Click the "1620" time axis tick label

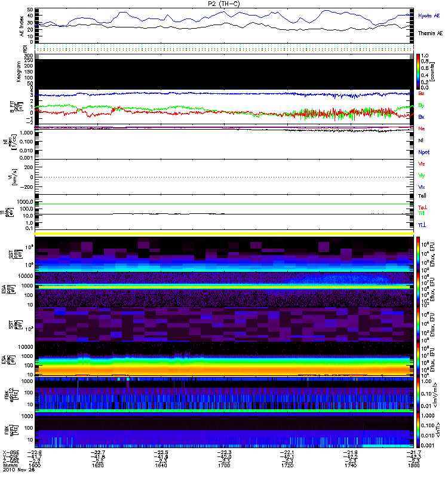(98, 465)
